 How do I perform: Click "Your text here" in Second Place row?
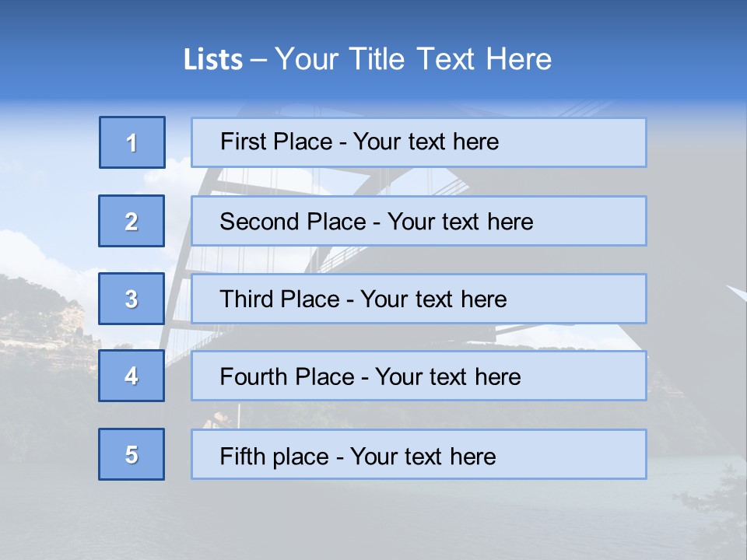[x=461, y=222]
